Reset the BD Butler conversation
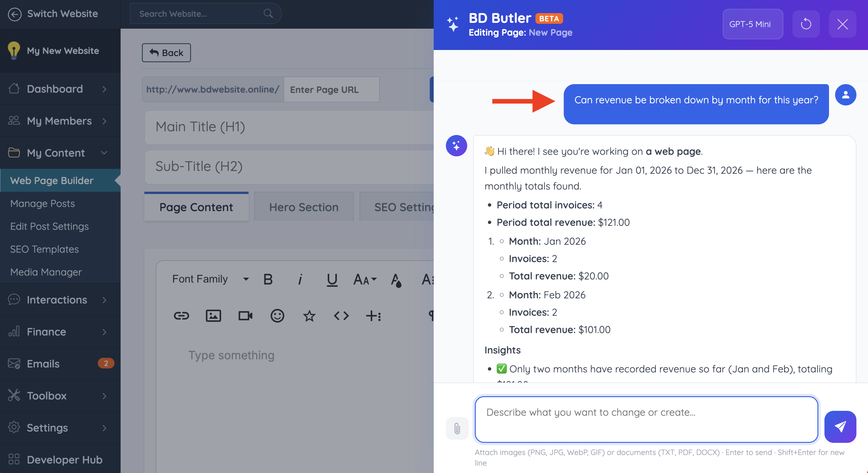The height and width of the screenshot is (473, 868). click(806, 24)
